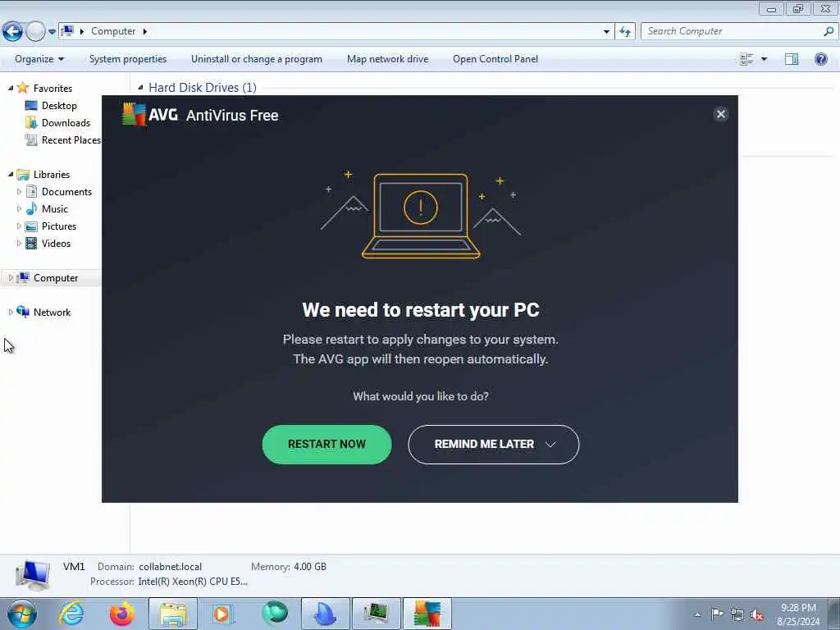Collapse Hard Disk Drives group header

(140, 87)
